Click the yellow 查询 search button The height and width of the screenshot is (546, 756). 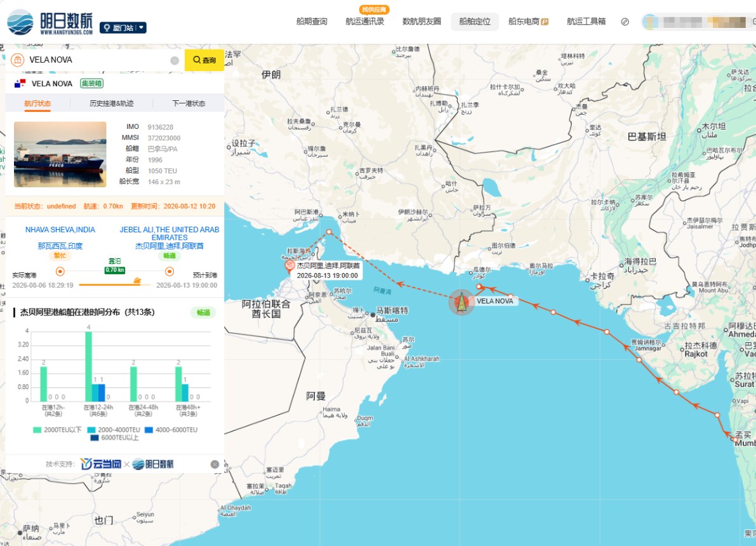(204, 60)
